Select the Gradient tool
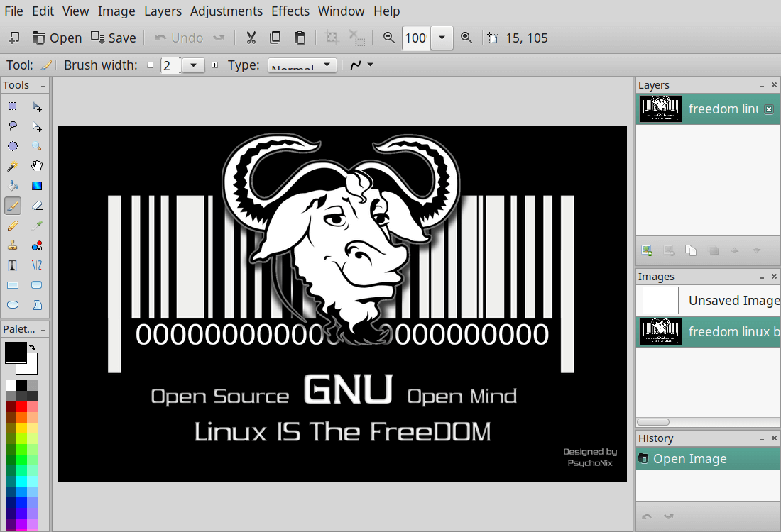This screenshot has width=781, height=532. tap(37, 187)
